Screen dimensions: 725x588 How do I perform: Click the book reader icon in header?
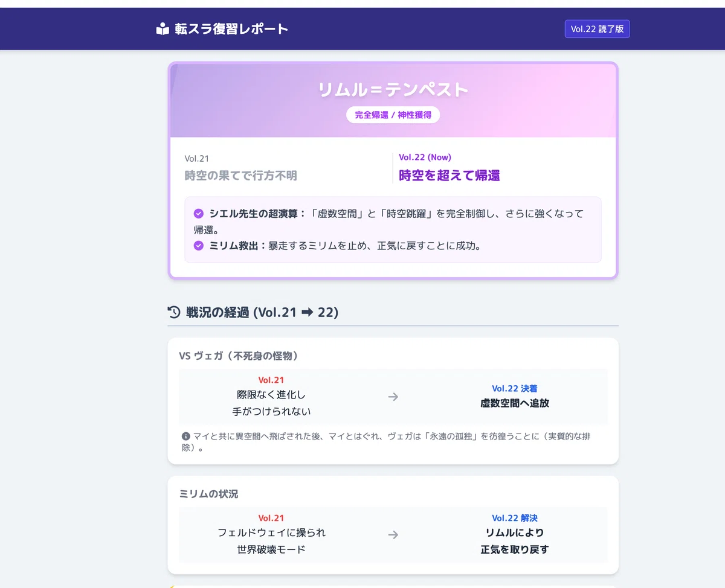(162, 29)
